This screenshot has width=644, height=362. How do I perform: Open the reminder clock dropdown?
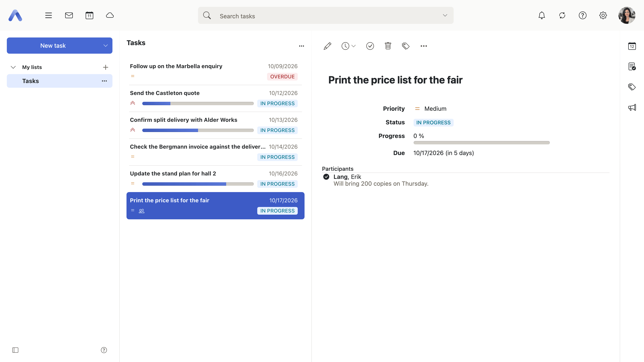348,46
